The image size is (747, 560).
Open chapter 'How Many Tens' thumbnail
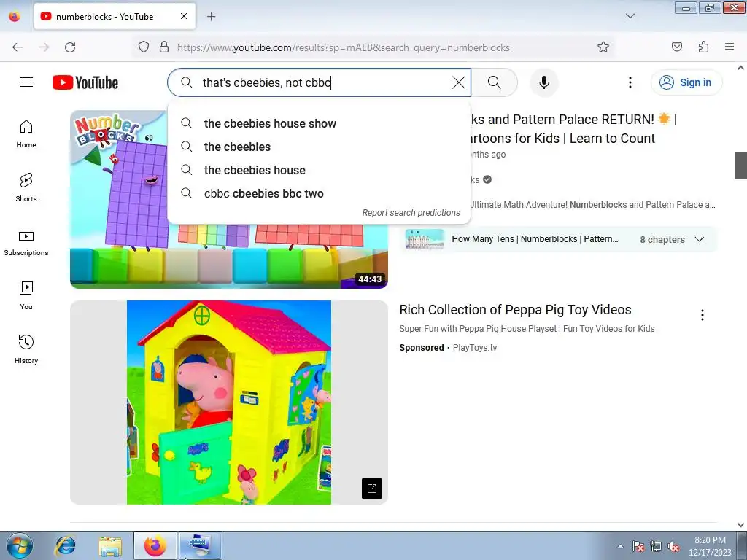coord(424,239)
